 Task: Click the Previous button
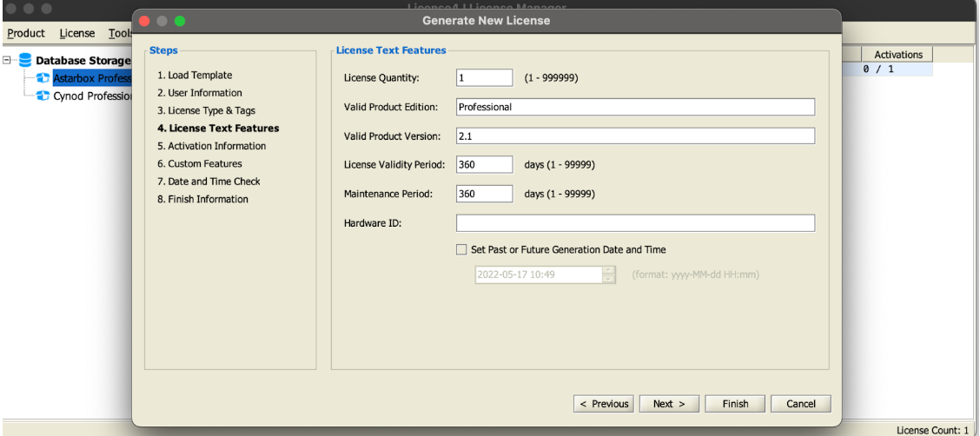pyautogui.click(x=605, y=404)
